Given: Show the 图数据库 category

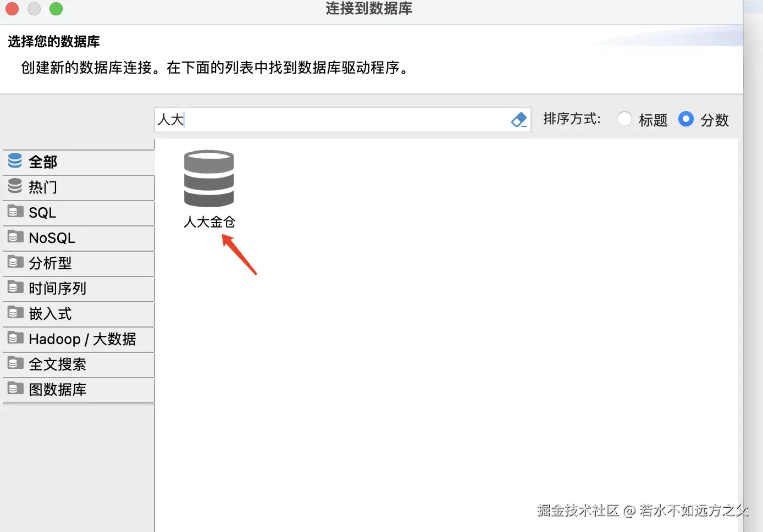Looking at the screenshot, I should (x=79, y=390).
